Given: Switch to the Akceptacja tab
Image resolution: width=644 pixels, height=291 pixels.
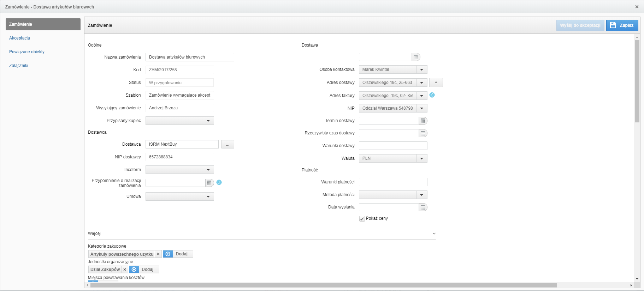Looking at the screenshot, I should pos(19,38).
